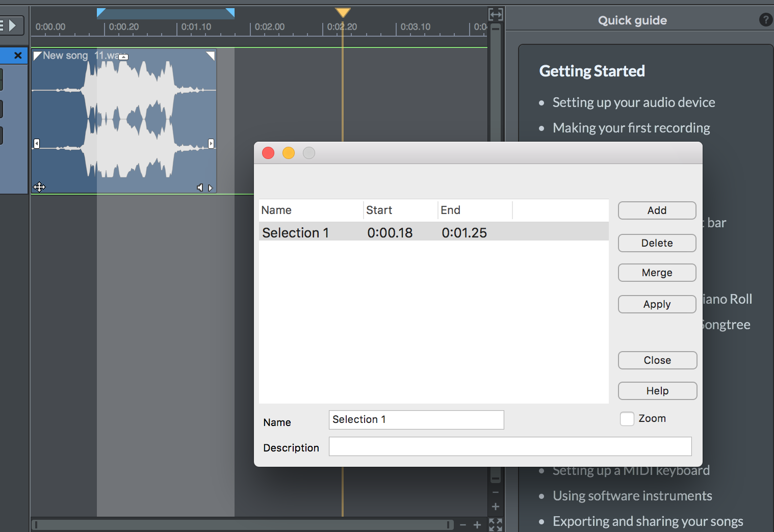Click the horizontal timeline scrollbar

(x=243, y=525)
